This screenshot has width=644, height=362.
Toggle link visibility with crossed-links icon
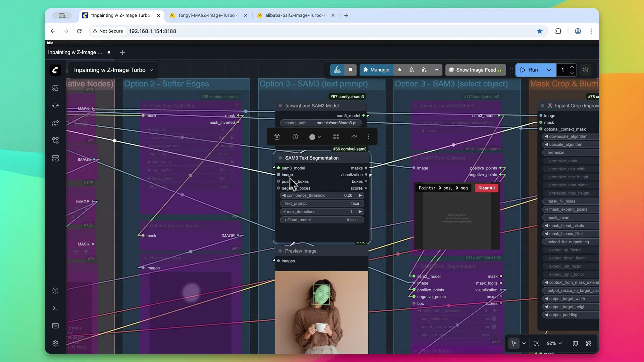589,344
